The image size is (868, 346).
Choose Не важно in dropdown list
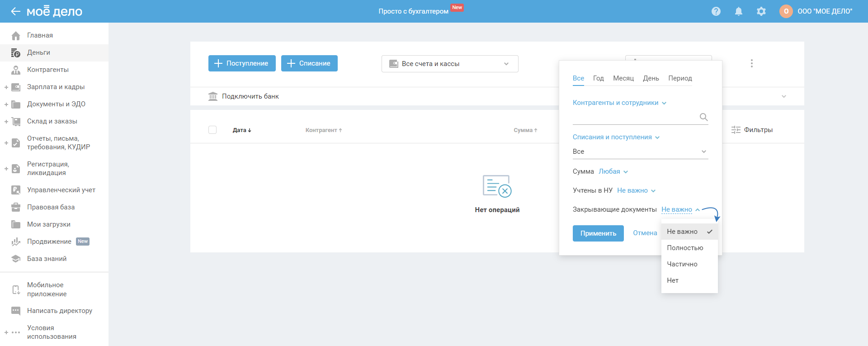[x=689, y=232]
